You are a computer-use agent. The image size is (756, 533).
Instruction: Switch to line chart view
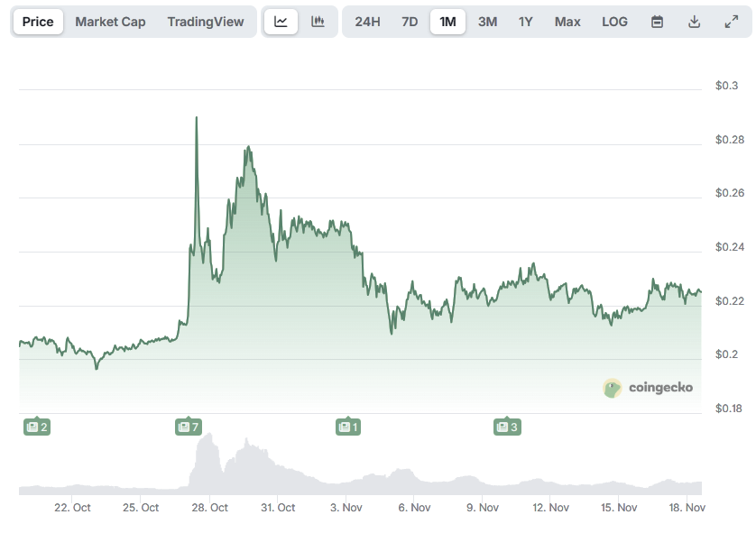pyautogui.click(x=281, y=22)
